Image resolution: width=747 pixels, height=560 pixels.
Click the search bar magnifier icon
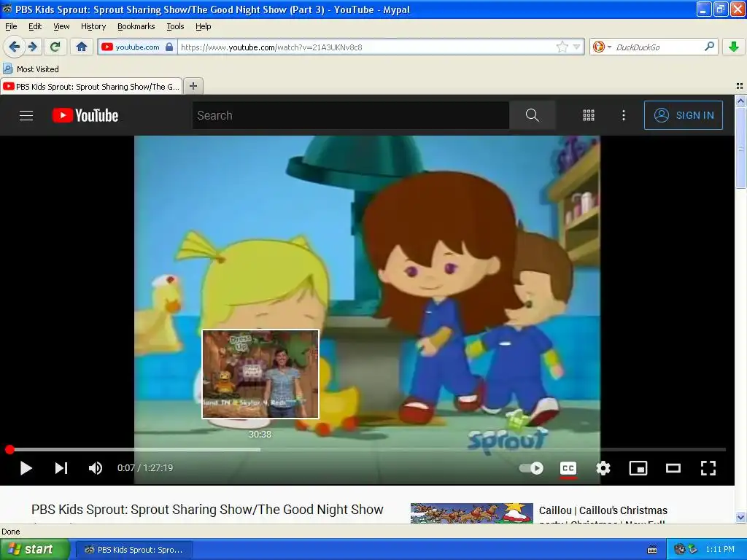[x=709, y=47]
